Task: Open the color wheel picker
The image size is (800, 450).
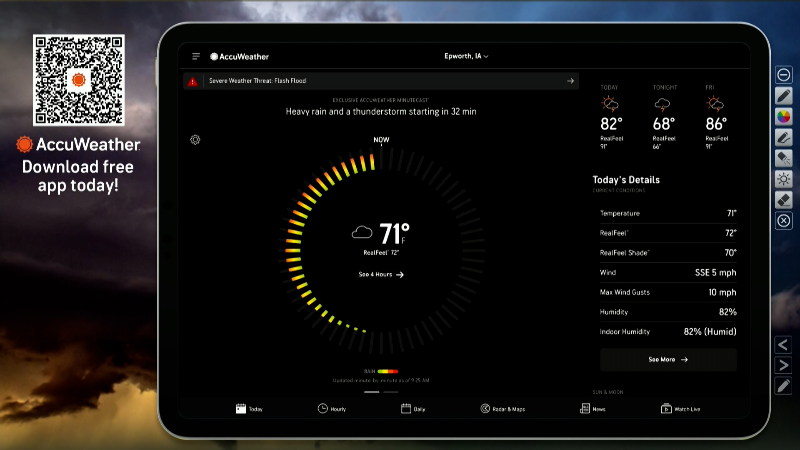Action: (x=784, y=117)
